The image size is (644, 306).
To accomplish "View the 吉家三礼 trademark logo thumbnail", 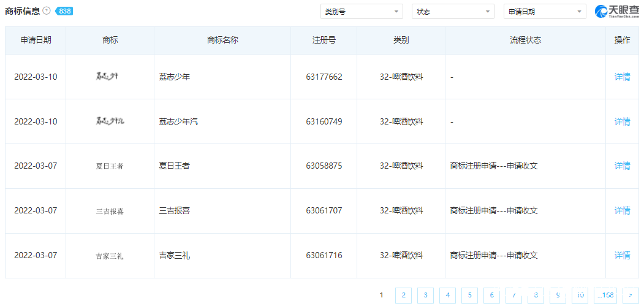I will coord(110,256).
